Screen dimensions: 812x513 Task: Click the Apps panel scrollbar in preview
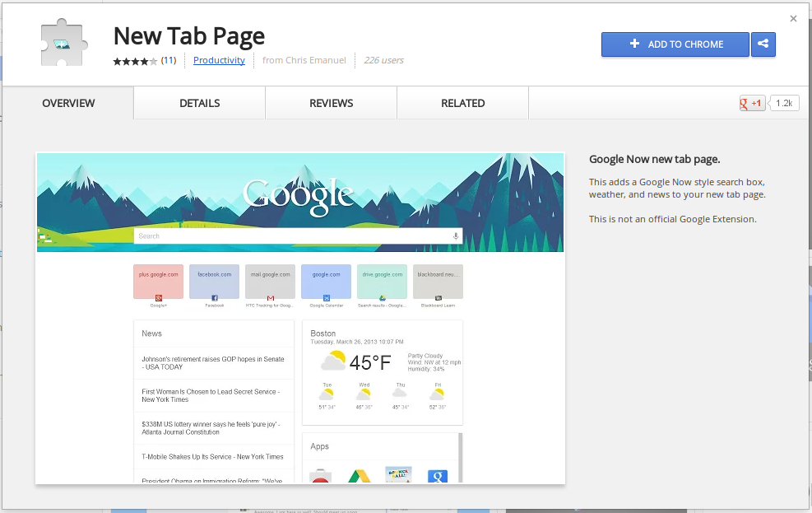(x=460, y=458)
